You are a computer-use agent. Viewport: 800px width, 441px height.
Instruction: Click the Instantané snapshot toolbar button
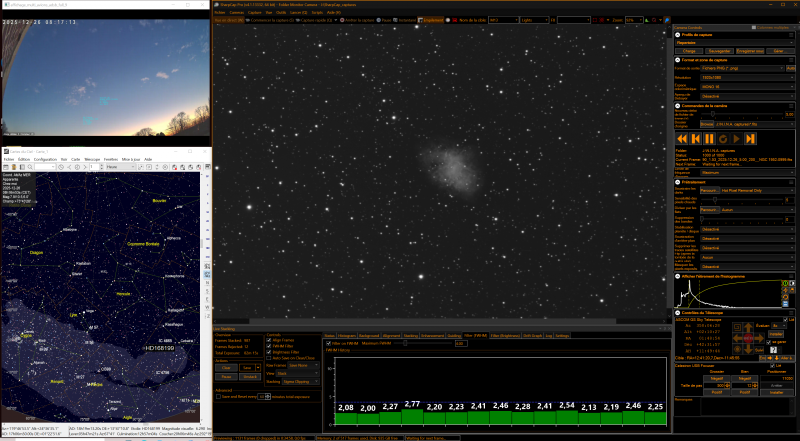click(x=405, y=20)
